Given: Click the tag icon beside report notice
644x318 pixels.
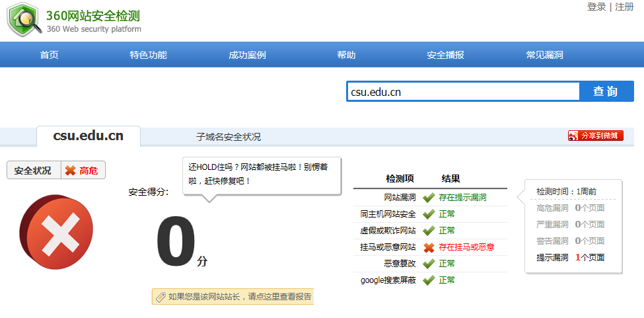Looking at the screenshot, I should pos(160,297).
